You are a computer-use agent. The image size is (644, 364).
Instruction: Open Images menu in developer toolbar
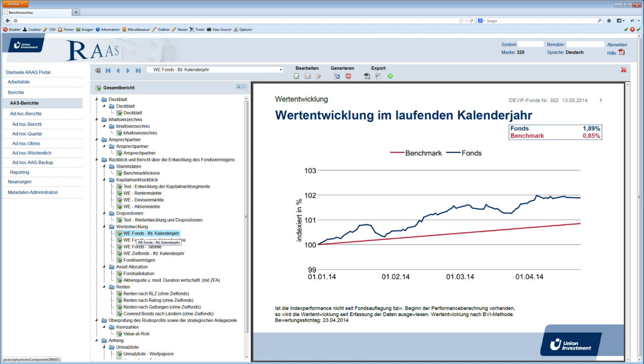[x=85, y=30]
